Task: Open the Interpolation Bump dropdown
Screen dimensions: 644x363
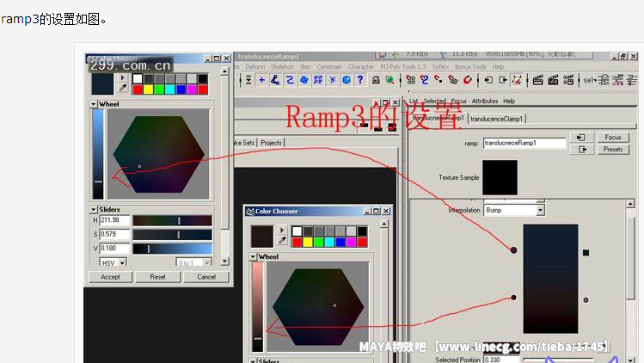Action: pos(514,210)
